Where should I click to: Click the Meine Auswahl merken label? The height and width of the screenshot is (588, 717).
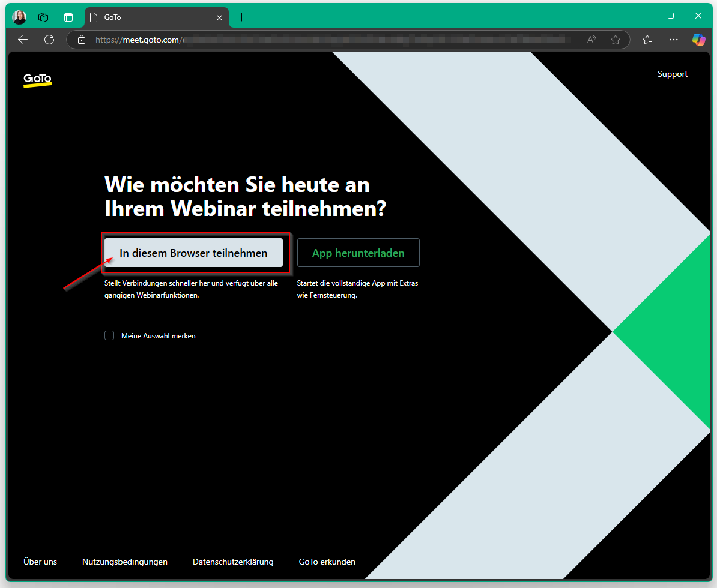click(158, 336)
